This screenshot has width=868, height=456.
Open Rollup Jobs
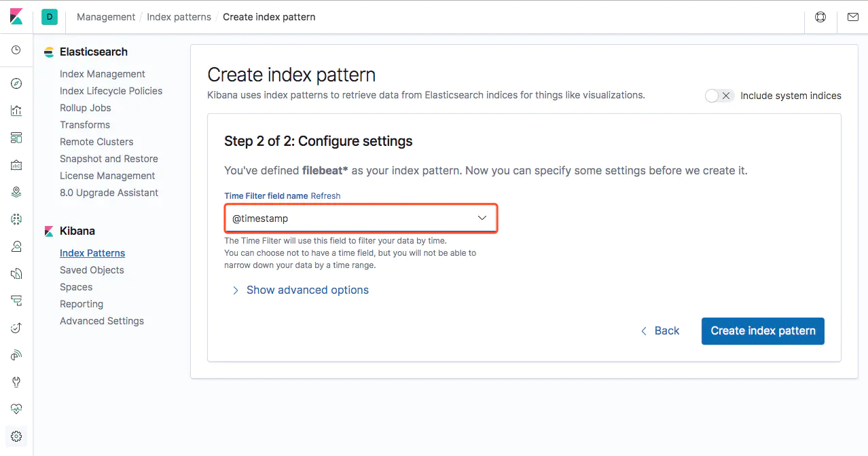coord(86,108)
